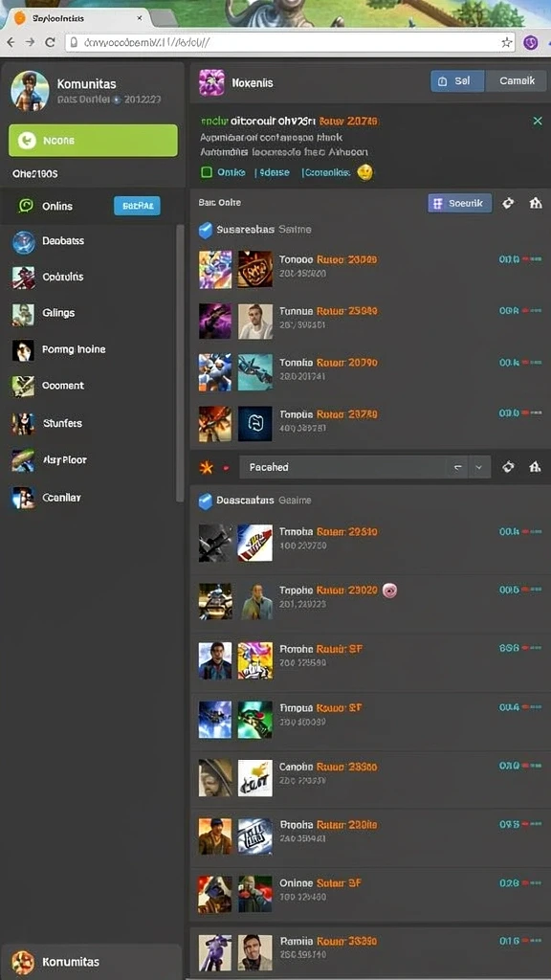The width and height of the screenshot is (551, 980).
Task: Open Ccanllay in the sidebar
Action: pos(61,498)
